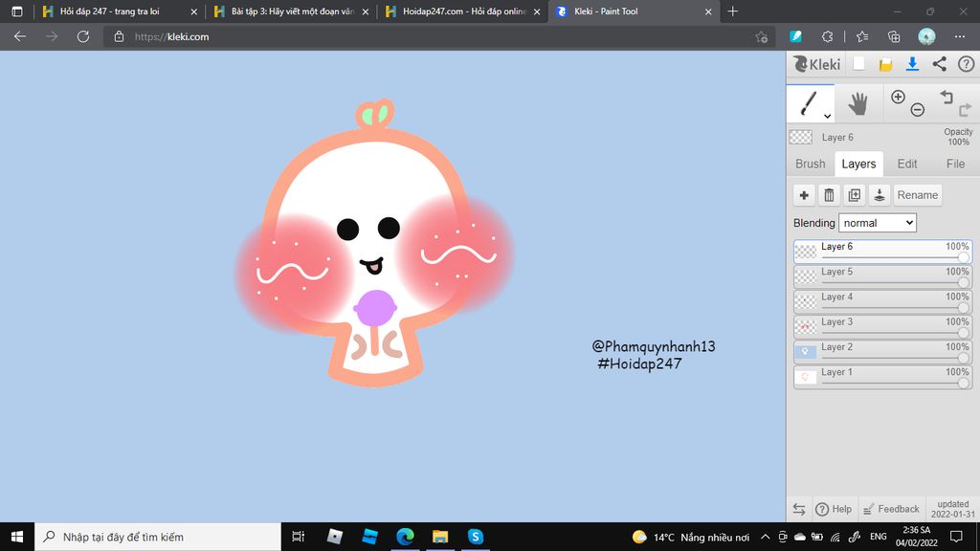This screenshot has height=551, width=980.
Task: Select Layer 2 in the layer list
Action: click(882, 352)
